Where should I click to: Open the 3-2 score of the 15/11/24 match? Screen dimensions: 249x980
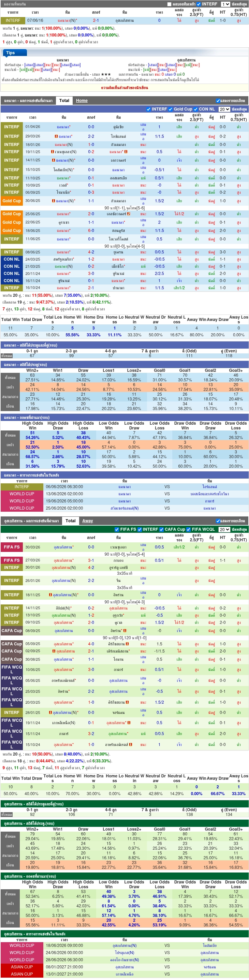[91, 734]
